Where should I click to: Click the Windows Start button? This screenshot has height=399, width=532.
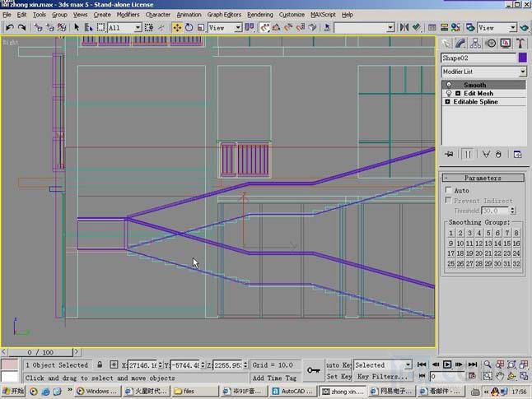click(x=13, y=392)
